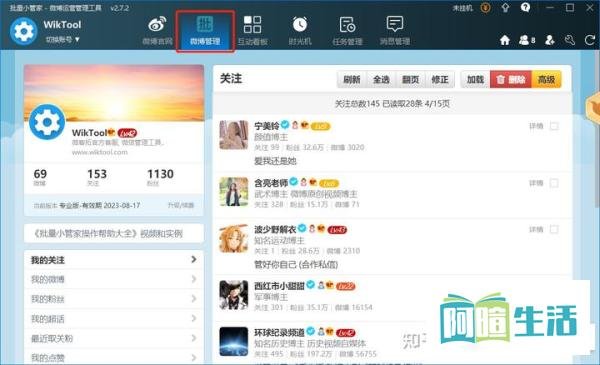Viewport: 600px width, 365px height.
Task: Click the WikTool profile gear avatar
Action: click(47, 122)
